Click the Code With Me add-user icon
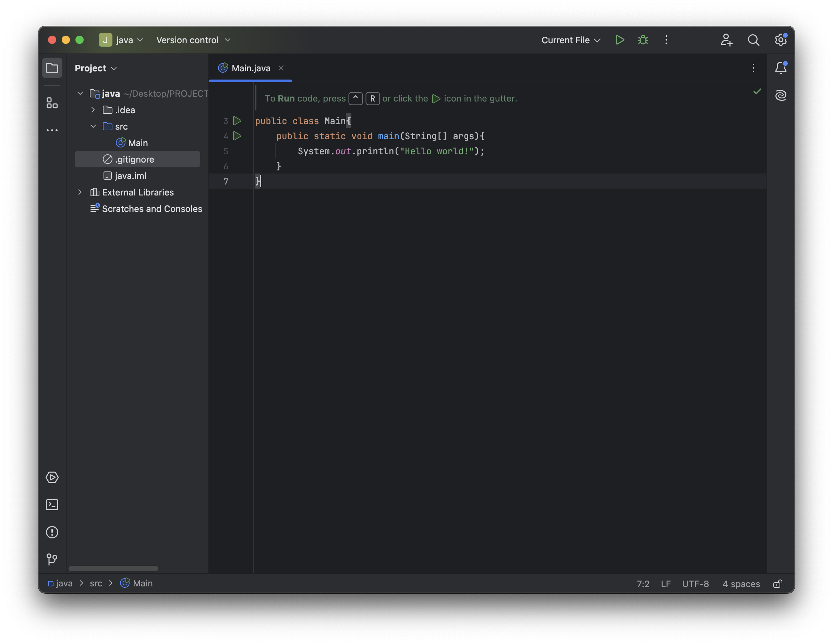Viewport: 833px width, 644px height. (x=726, y=40)
